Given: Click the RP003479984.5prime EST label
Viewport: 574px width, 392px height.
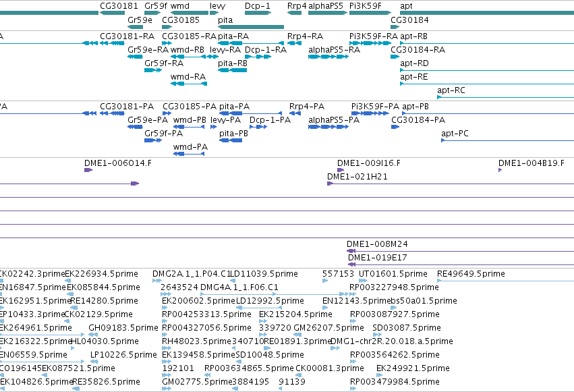Looking at the screenshot, I should pyautogui.click(x=395, y=382).
